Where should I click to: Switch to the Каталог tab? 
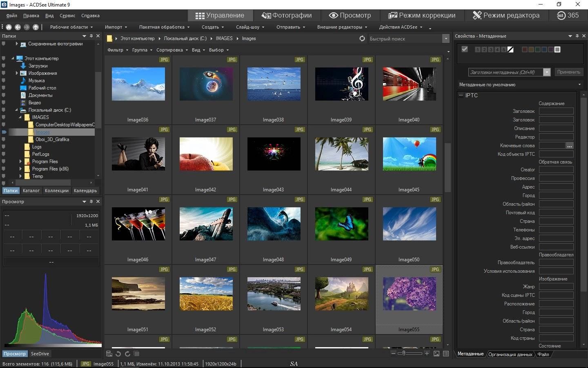31,191
